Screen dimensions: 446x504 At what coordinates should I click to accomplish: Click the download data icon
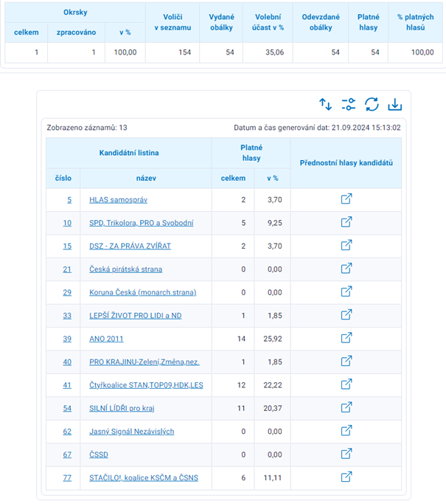[x=395, y=105]
